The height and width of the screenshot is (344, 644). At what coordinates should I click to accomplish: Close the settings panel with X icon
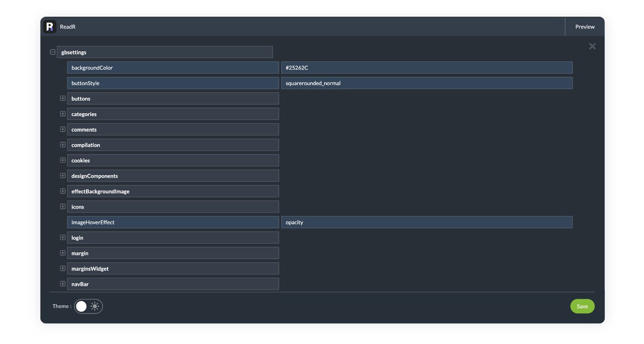[592, 46]
